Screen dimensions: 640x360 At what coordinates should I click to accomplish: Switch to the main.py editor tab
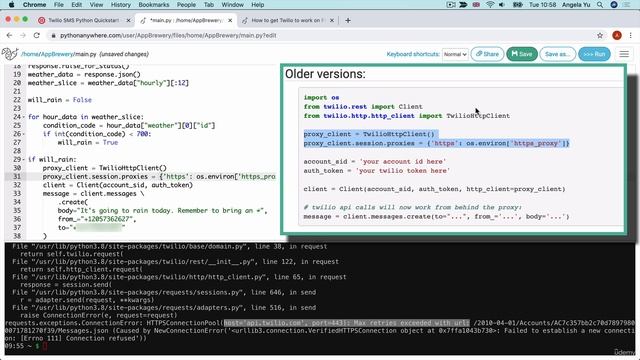186,20
